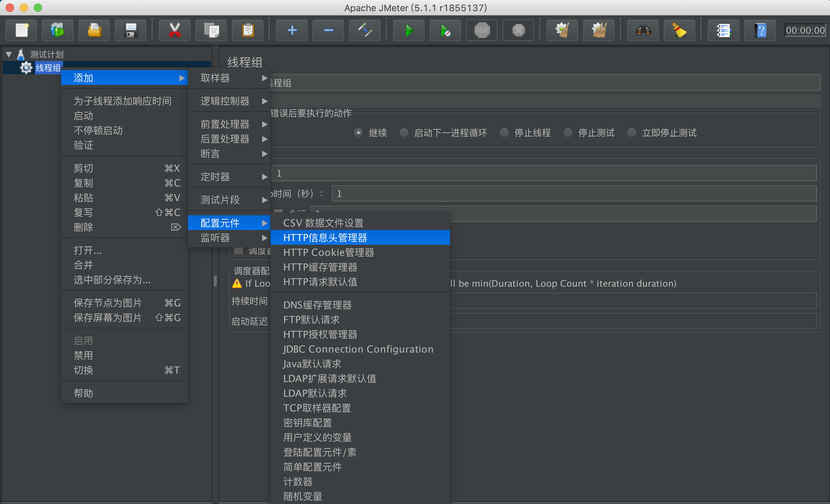Viewport: 830px width, 504px height.
Task: Click the Reset search yellow brush icon
Action: [680, 30]
